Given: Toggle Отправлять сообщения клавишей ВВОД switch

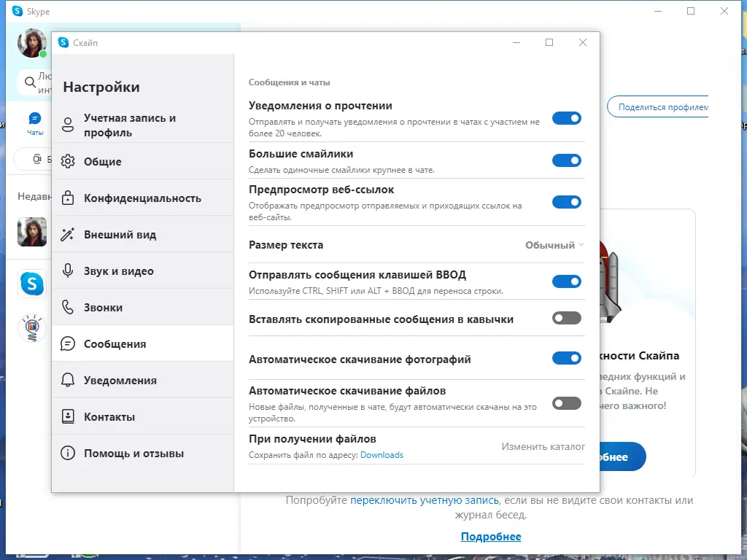Looking at the screenshot, I should tap(566, 281).
